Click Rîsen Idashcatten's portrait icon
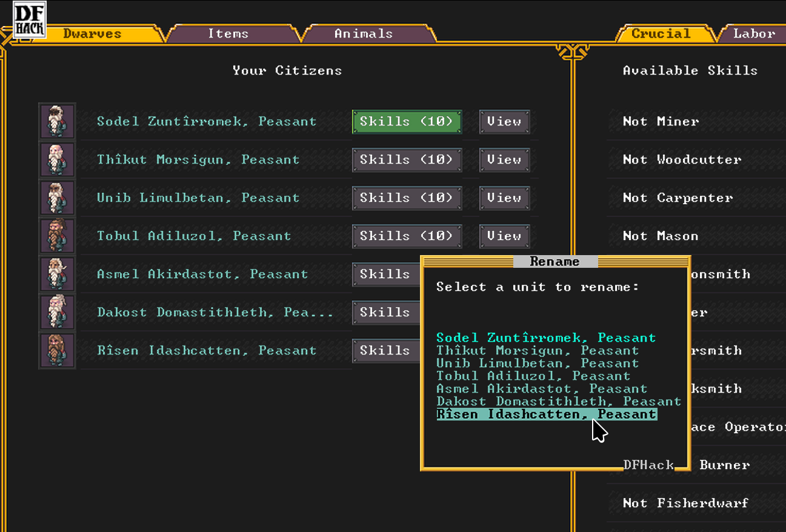This screenshot has height=532, width=786. pyautogui.click(x=58, y=350)
